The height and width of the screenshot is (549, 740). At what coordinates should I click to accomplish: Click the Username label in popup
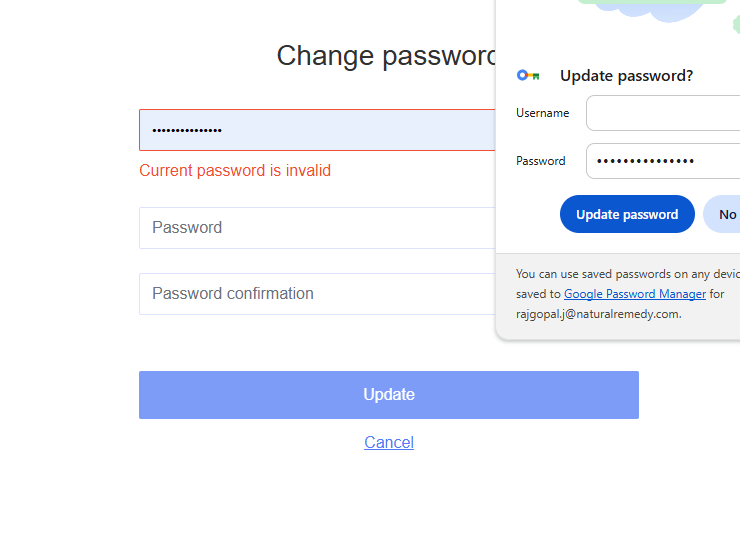tap(543, 113)
